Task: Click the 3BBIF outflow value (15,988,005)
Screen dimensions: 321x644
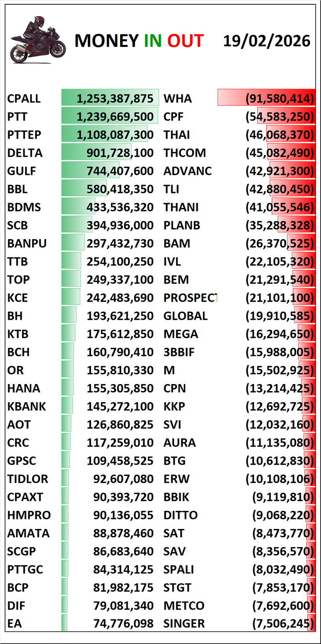Action: 280,352
